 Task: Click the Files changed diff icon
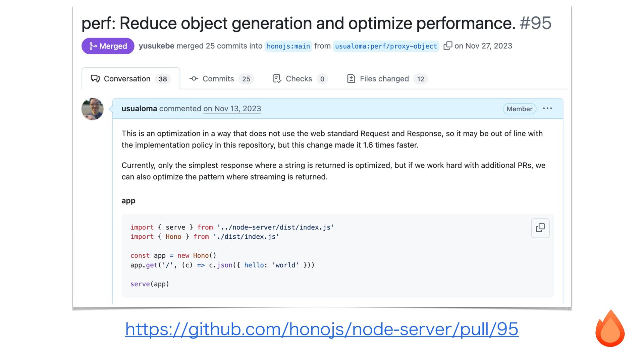tap(351, 79)
